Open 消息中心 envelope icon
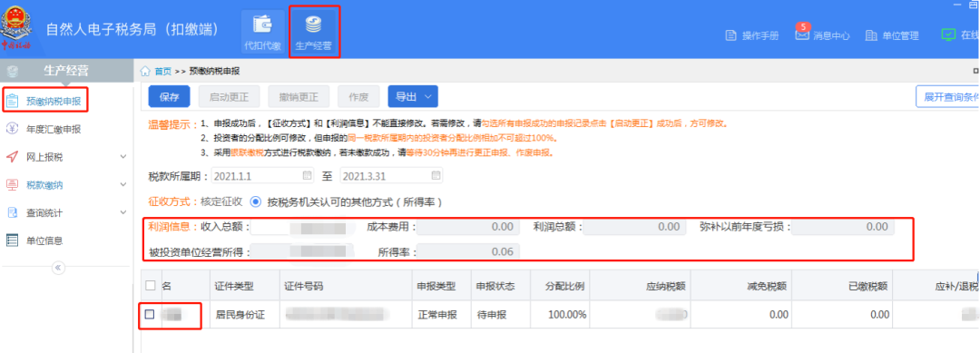Image resolution: width=980 pixels, height=353 pixels. click(x=802, y=35)
